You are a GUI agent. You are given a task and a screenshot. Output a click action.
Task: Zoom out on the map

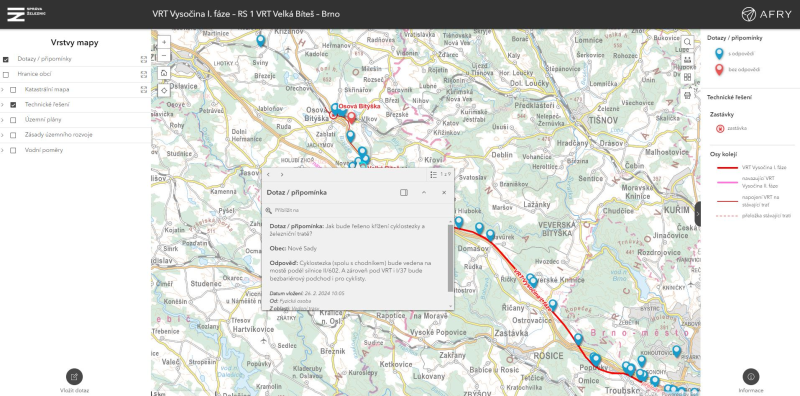164,55
